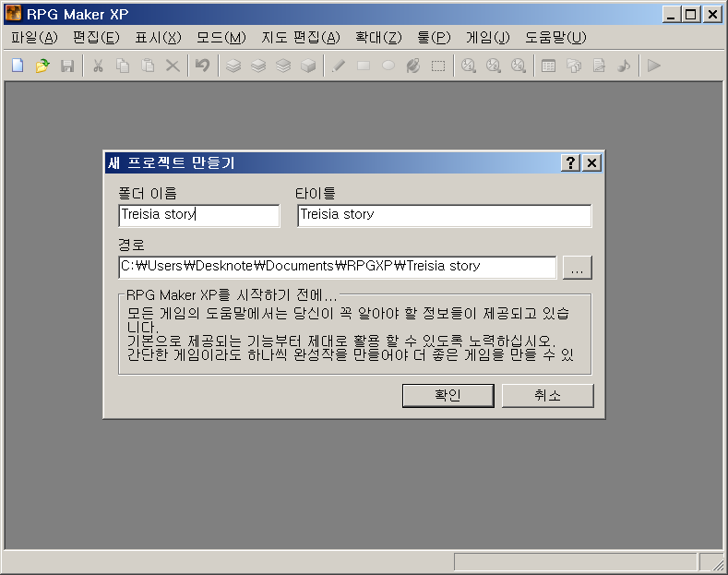Open the 게임(J) menu
728x575 pixels.
point(488,37)
